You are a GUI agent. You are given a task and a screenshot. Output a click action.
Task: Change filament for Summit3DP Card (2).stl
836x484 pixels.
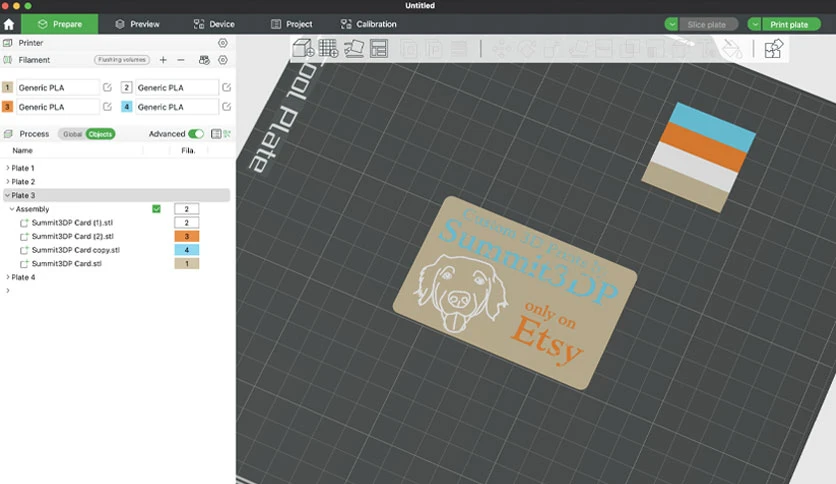[187, 236]
